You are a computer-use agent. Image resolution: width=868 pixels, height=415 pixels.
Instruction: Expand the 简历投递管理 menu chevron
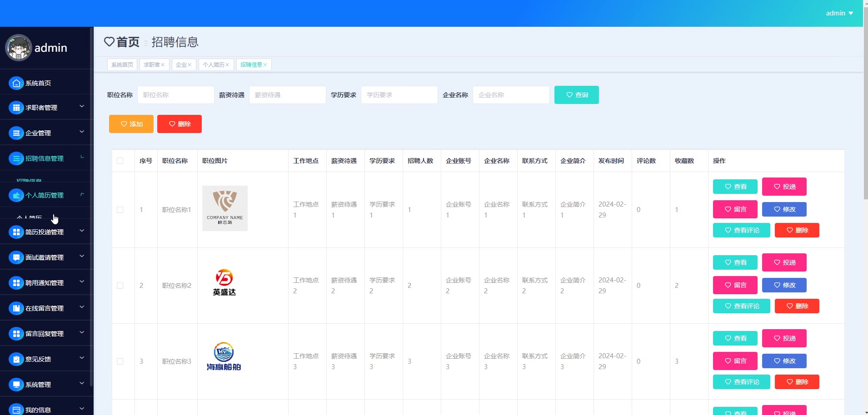pos(82,231)
